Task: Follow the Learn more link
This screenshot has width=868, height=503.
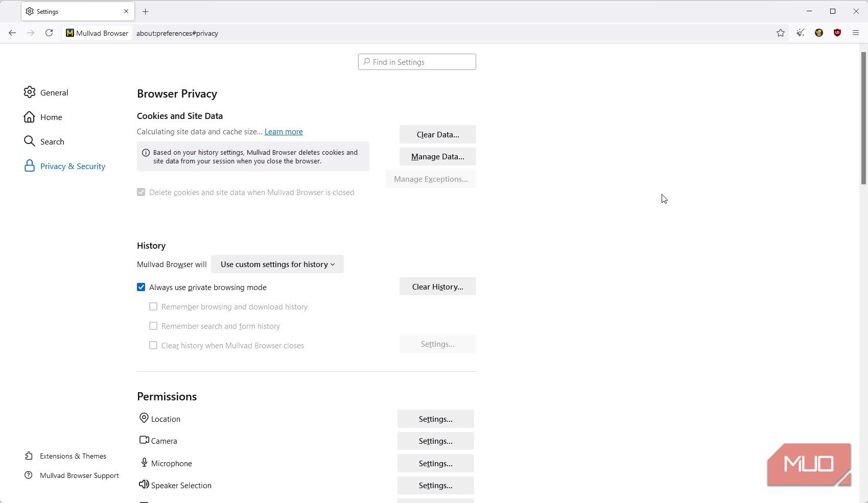Action: point(284,132)
